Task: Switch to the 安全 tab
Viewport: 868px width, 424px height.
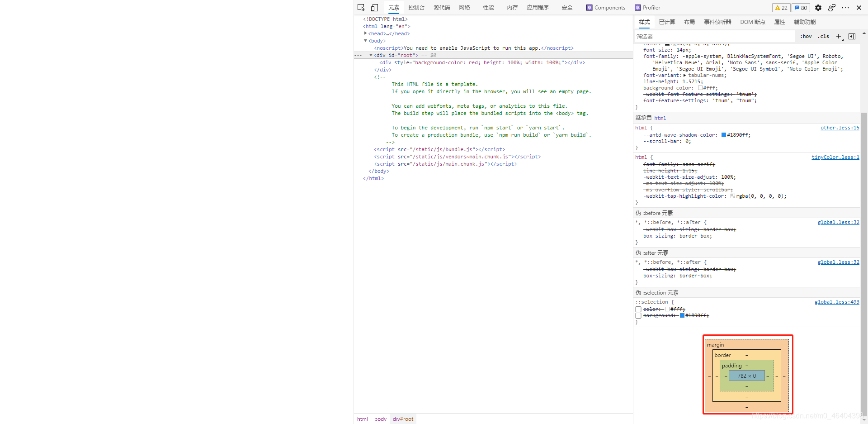Action: click(567, 8)
